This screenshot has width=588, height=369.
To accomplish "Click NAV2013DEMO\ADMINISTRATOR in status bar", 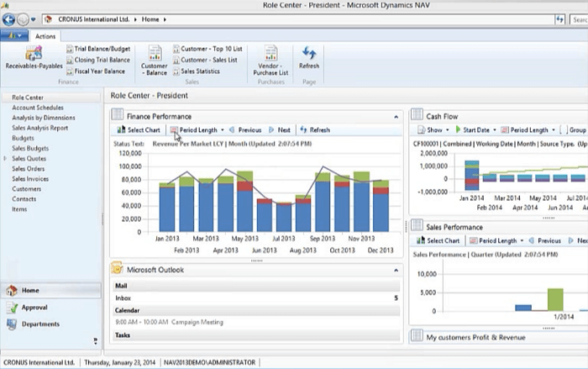I will tap(210, 362).
